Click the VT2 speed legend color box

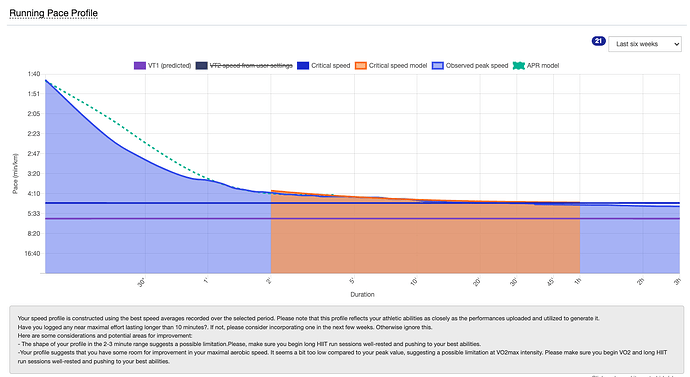pyautogui.click(x=202, y=66)
